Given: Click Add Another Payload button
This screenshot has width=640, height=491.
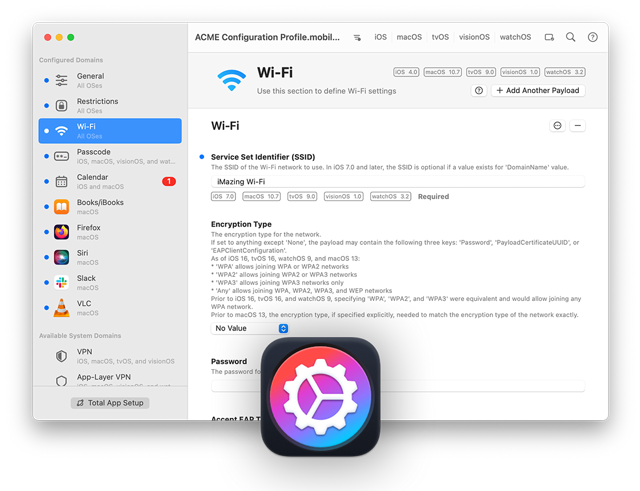Looking at the screenshot, I should [x=538, y=91].
